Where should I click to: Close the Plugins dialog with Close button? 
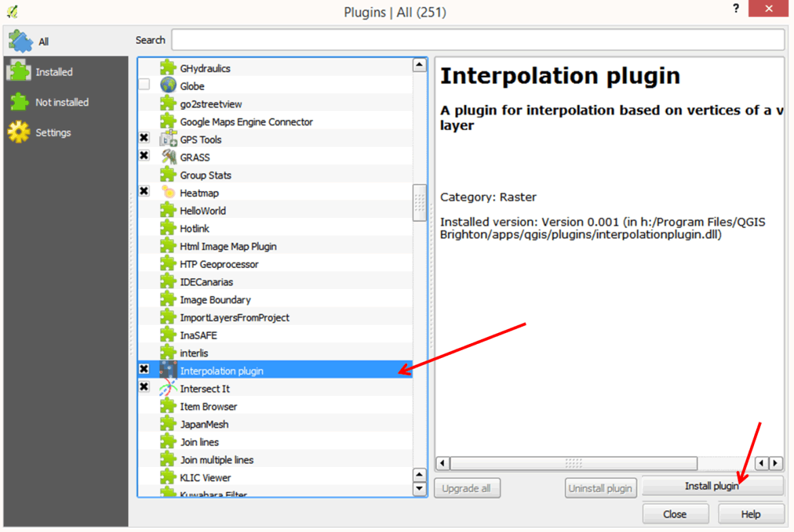(x=675, y=514)
